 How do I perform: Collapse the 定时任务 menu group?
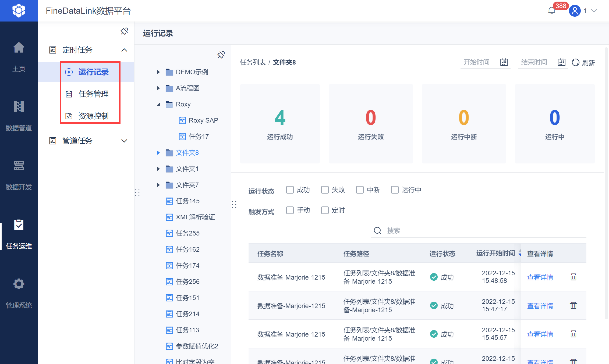124,50
